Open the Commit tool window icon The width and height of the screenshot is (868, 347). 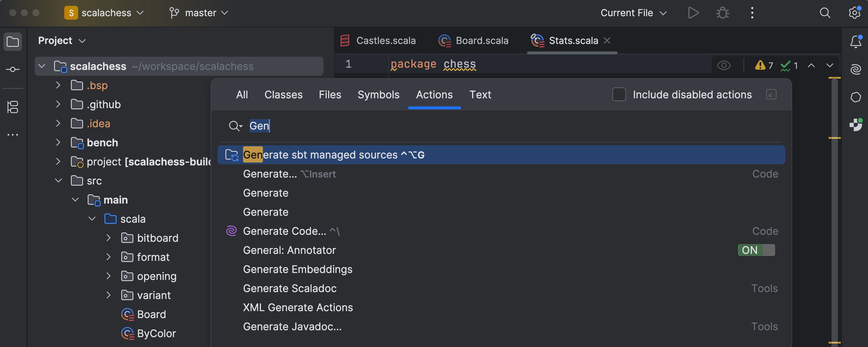coord(13,69)
